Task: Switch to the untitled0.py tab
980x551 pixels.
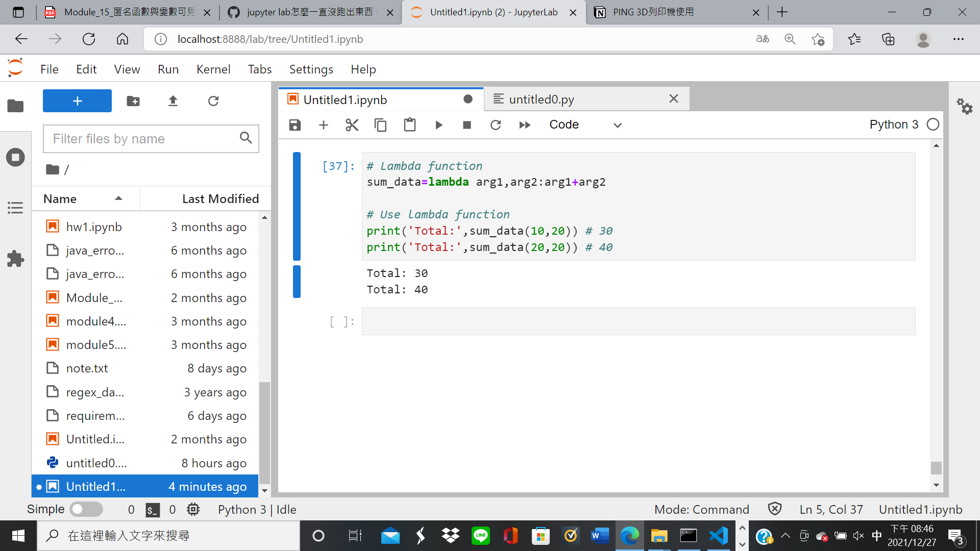Action: (x=540, y=99)
